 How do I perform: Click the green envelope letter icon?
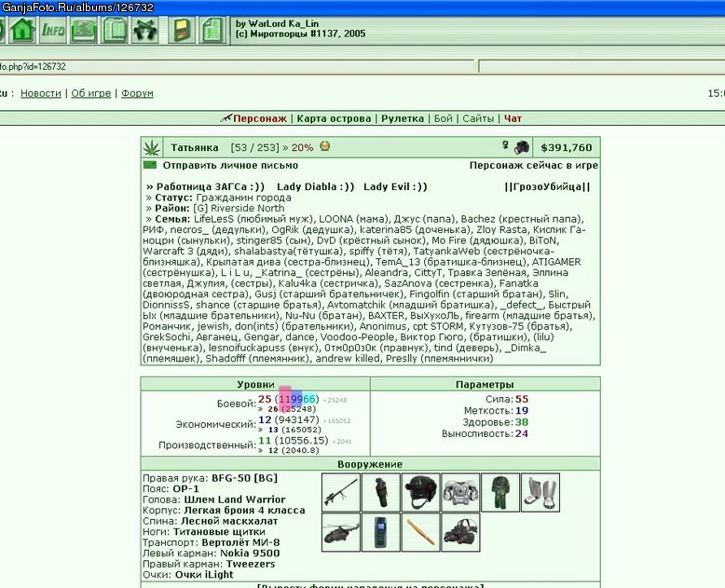click(x=150, y=165)
